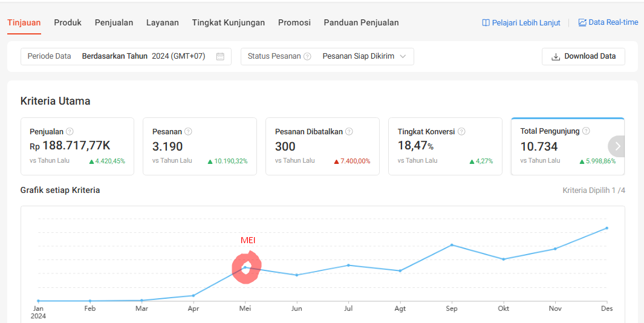Click the help icon beside Total Pengunjung
Image resolution: width=644 pixels, height=323 pixels.
point(586,131)
